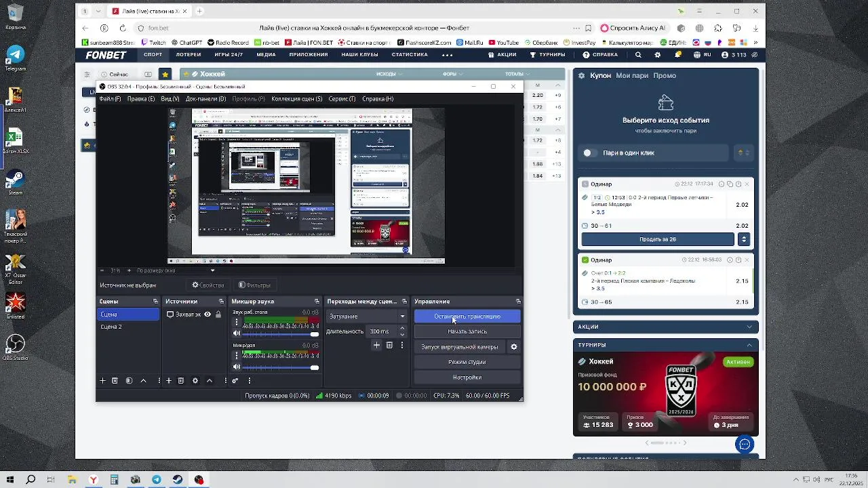Enable Режим студии

point(467,362)
